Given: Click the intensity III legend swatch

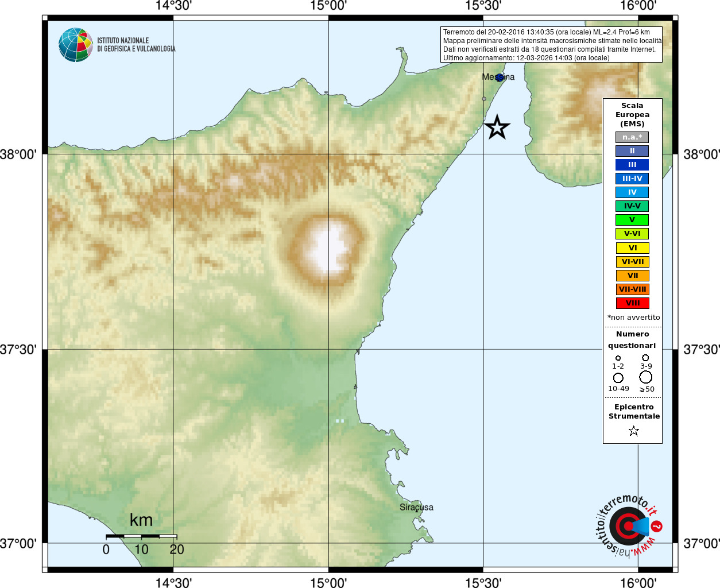Looking at the screenshot, I should 632,165.
